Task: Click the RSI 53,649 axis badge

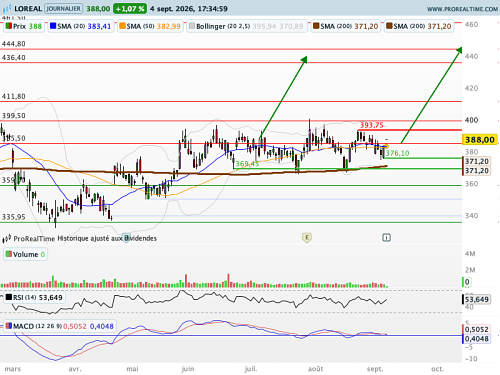Action: [x=477, y=299]
